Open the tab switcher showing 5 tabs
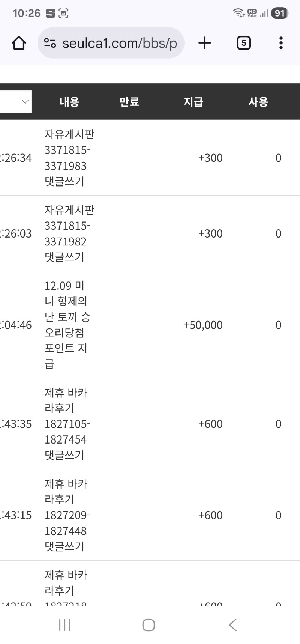The image size is (300, 644). coord(243,43)
